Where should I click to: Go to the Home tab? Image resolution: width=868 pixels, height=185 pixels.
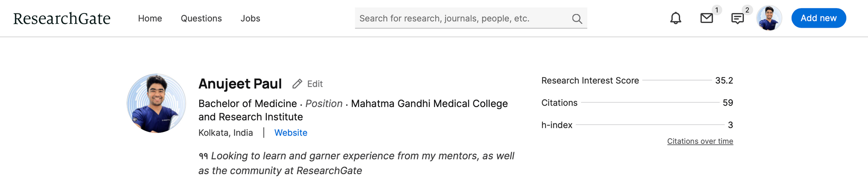150,18
